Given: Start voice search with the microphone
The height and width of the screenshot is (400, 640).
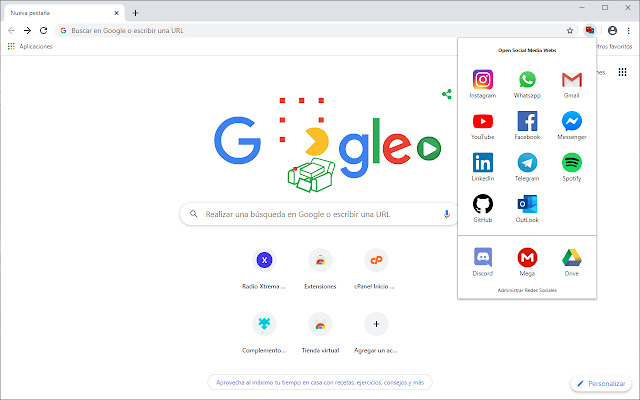Looking at the screenshot, I should pos(447,214).
